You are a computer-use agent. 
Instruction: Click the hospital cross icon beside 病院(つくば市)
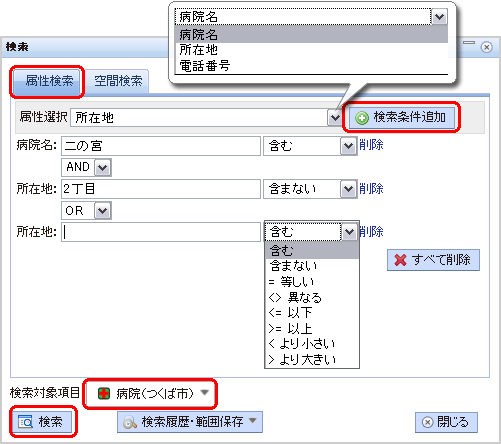(x=104, y=394)
